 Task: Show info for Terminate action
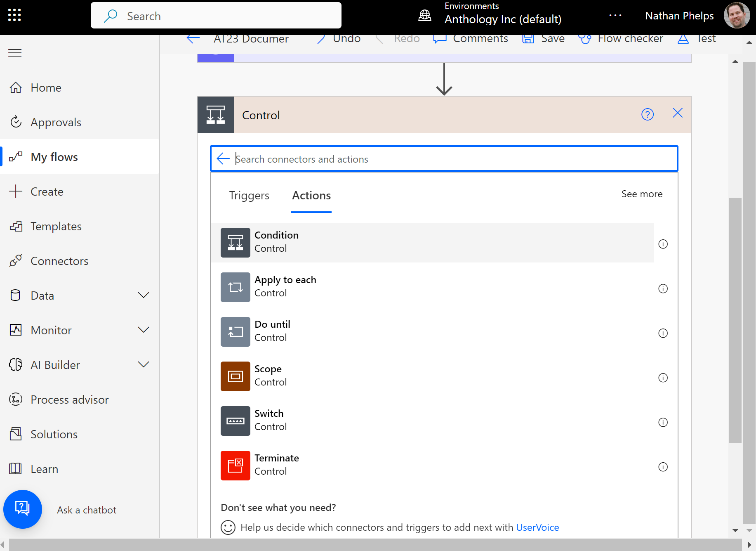[663, 467]
